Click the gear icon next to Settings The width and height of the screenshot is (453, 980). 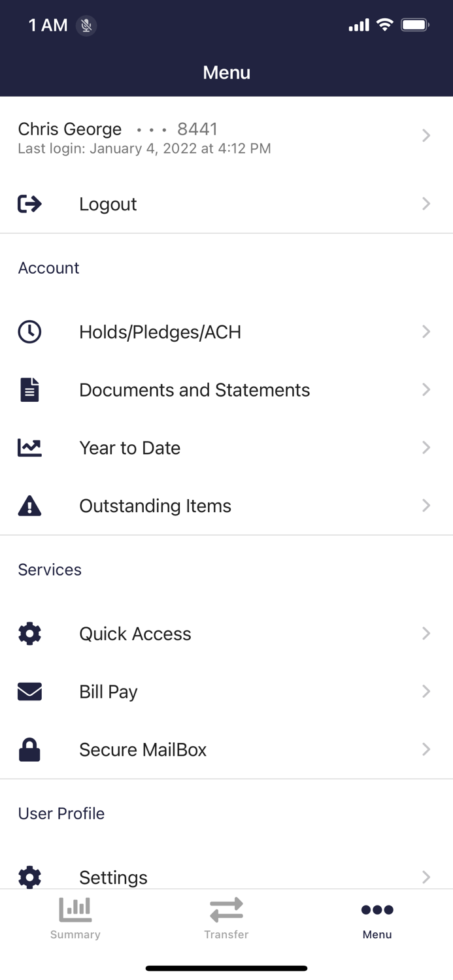[29, 877]
